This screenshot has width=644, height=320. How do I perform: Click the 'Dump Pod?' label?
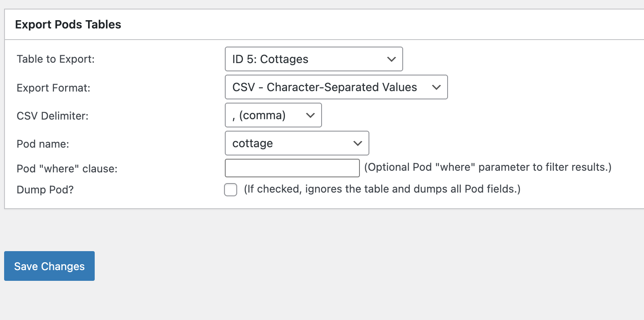coord(45,190)
